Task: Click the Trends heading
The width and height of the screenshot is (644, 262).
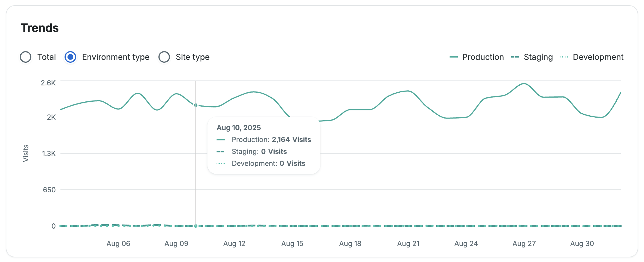Action: [40, 28]
